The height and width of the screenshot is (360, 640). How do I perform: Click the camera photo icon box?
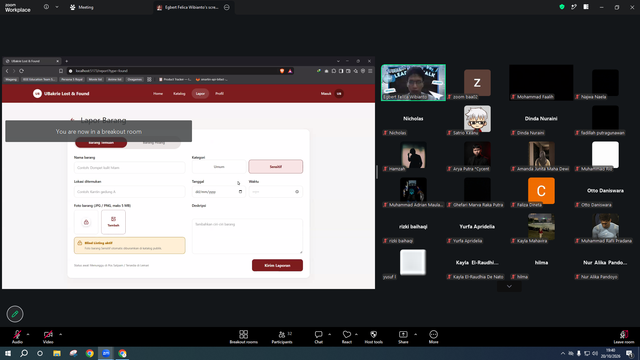(x=86, y=222)
